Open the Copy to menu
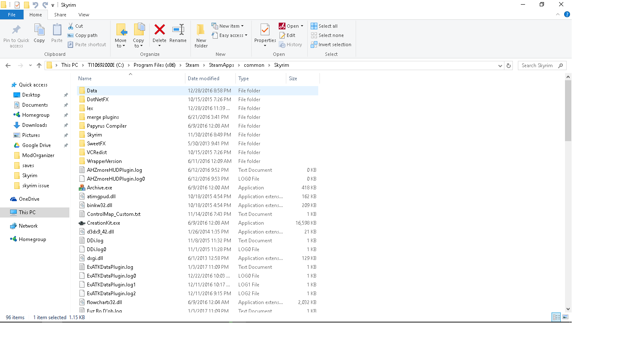The width and height of the screenshot is (644, 362). click(x=139, y=36)
